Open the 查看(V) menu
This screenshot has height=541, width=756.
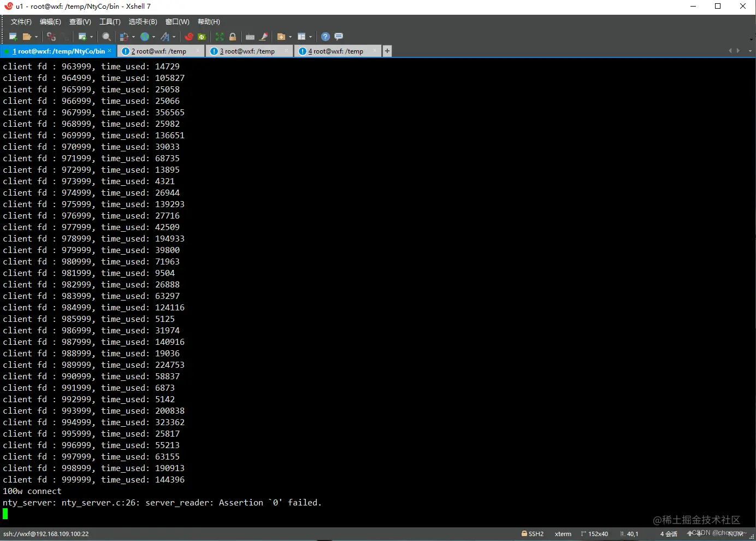[x=80, y=22]
